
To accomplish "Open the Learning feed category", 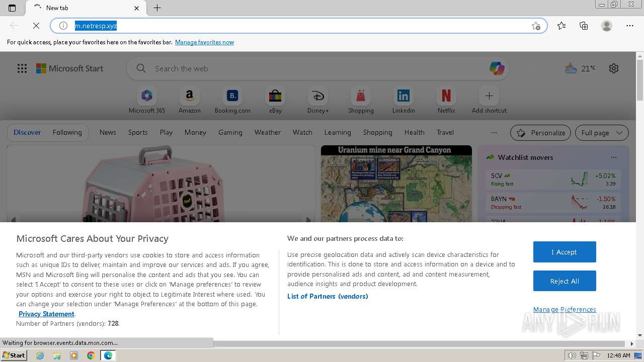I will pos(338,132).
